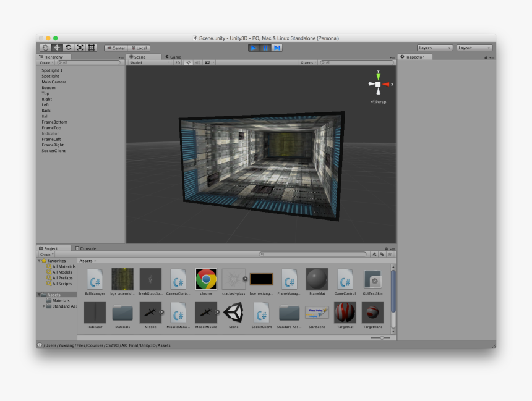
Task: Toggle pivot Center mode
Action: coord(116,48)
